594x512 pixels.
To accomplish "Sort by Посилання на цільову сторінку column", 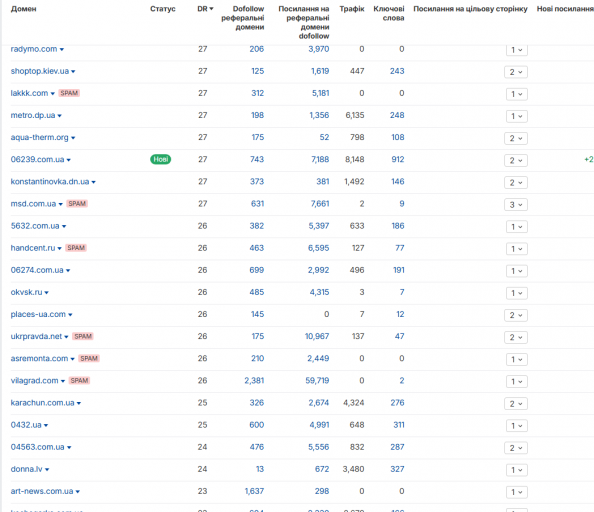I will coord(470,9).
